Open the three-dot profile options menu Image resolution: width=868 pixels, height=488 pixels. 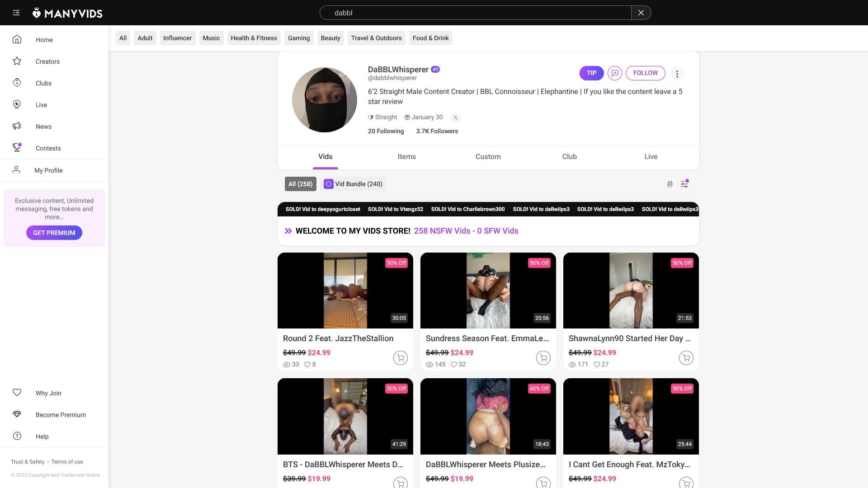(677, 74)
